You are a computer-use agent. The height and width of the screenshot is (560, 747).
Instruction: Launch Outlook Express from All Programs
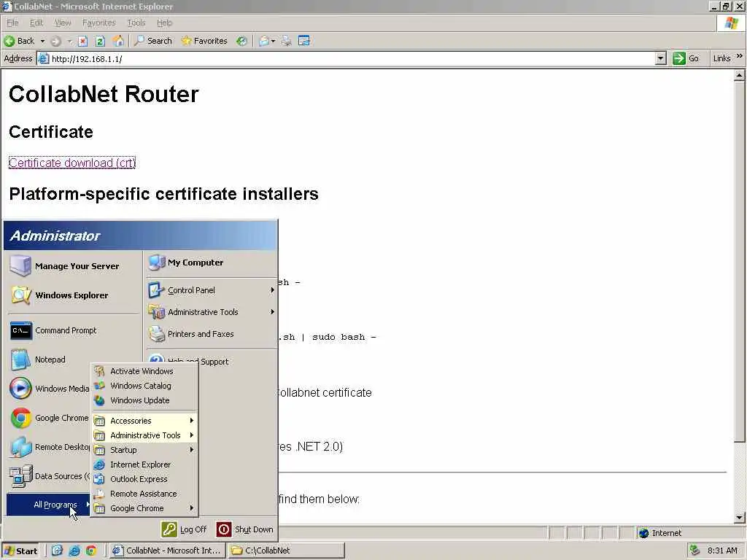pos(144,479)
